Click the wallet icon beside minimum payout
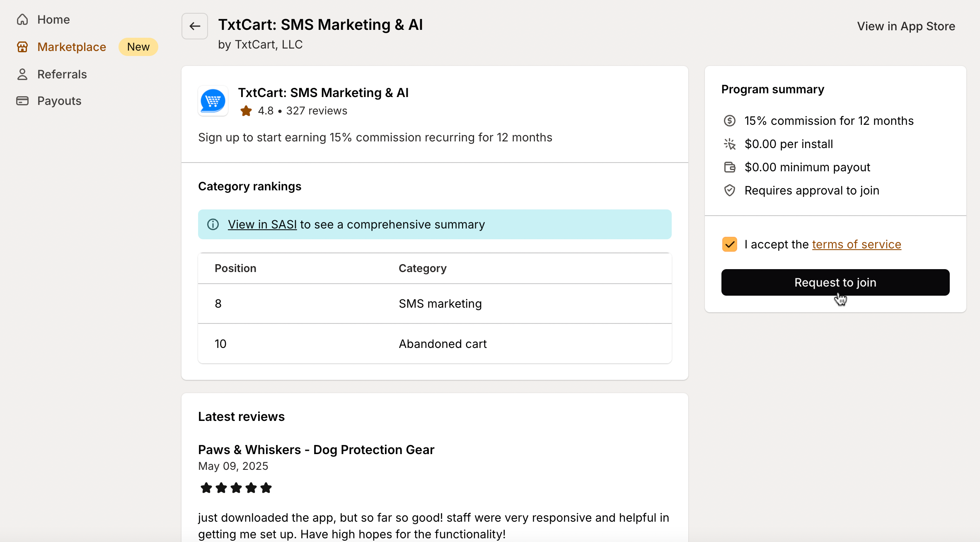 (730, 167)
